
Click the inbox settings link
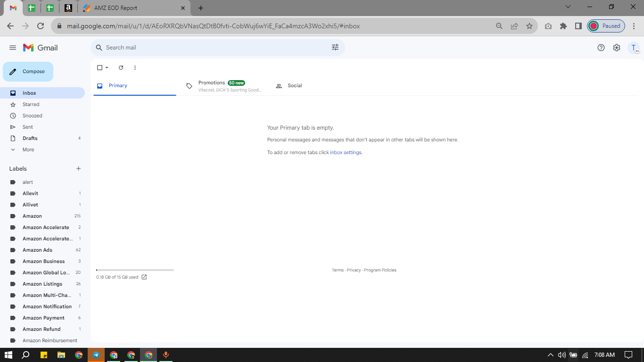(x=346, y=153)
